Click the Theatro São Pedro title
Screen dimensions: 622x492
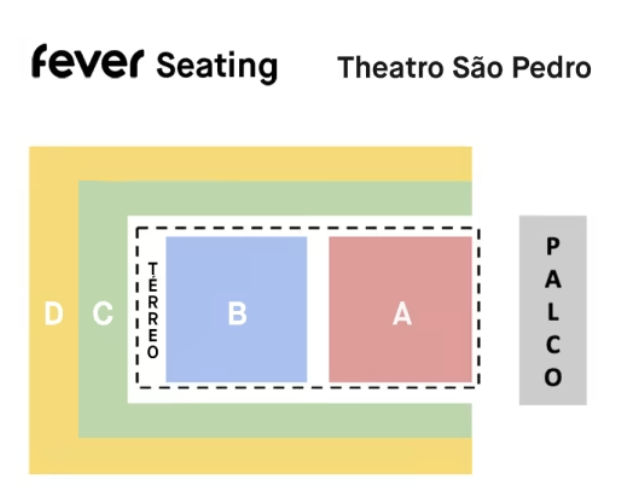[x=464, y=67]
